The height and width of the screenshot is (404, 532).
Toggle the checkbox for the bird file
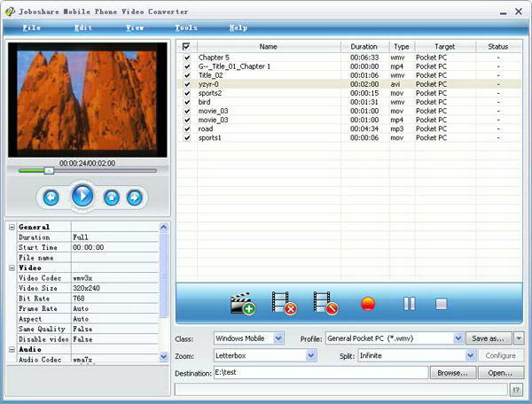coord(186,102)
